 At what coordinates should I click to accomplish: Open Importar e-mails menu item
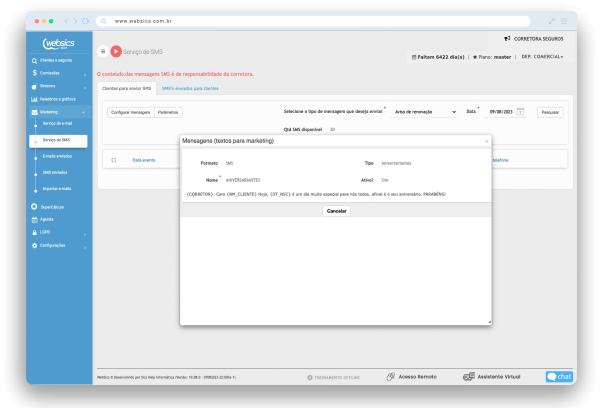(57, 189)
